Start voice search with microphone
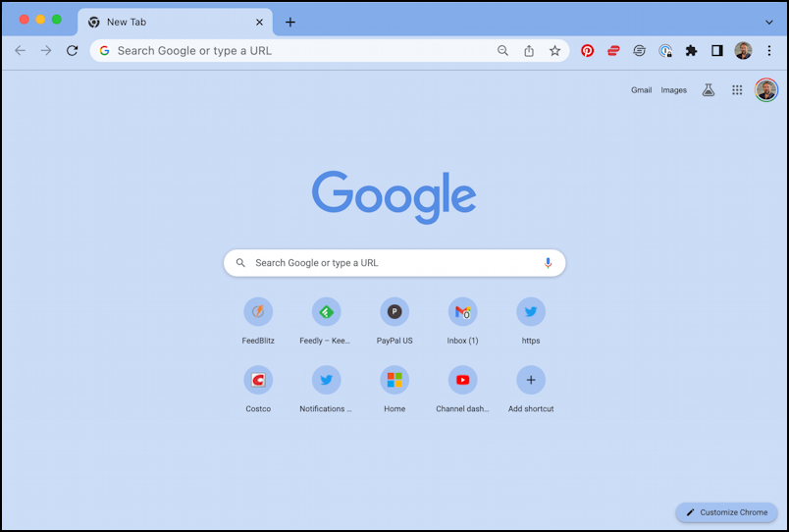Image resolution: width=789 pixels, height=532 pixels. tap(548, 263)
